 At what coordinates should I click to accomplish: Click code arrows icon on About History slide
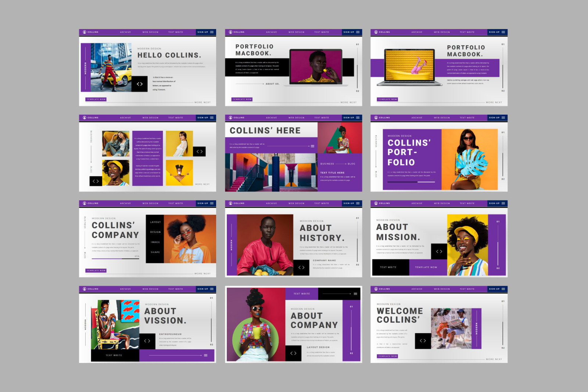click(x=301, y=267)
